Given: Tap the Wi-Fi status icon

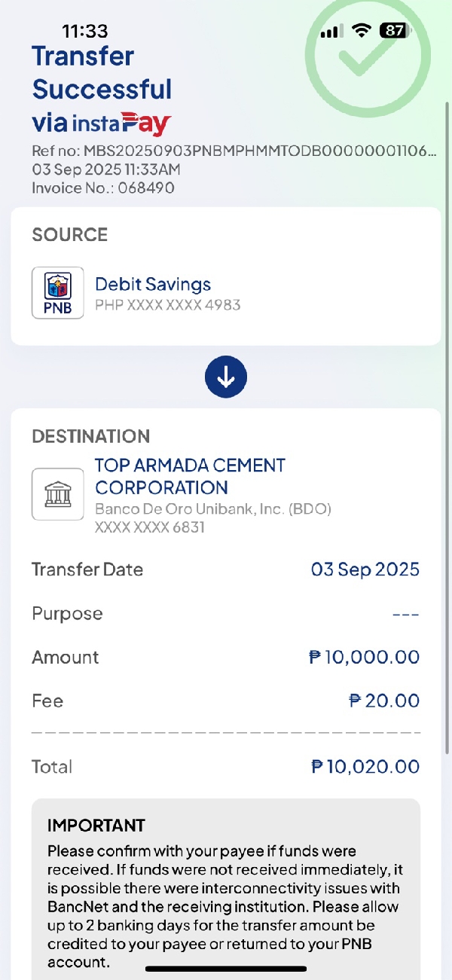Looking at the screenshot, I should pos(362,31).
